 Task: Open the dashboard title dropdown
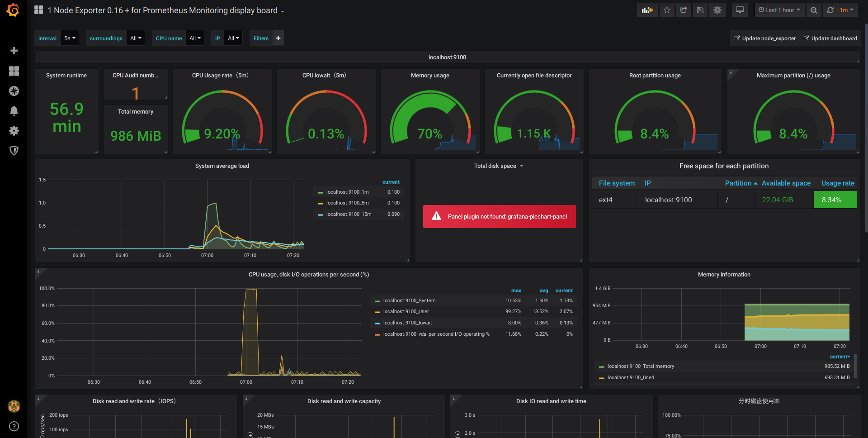pos(165,10)
